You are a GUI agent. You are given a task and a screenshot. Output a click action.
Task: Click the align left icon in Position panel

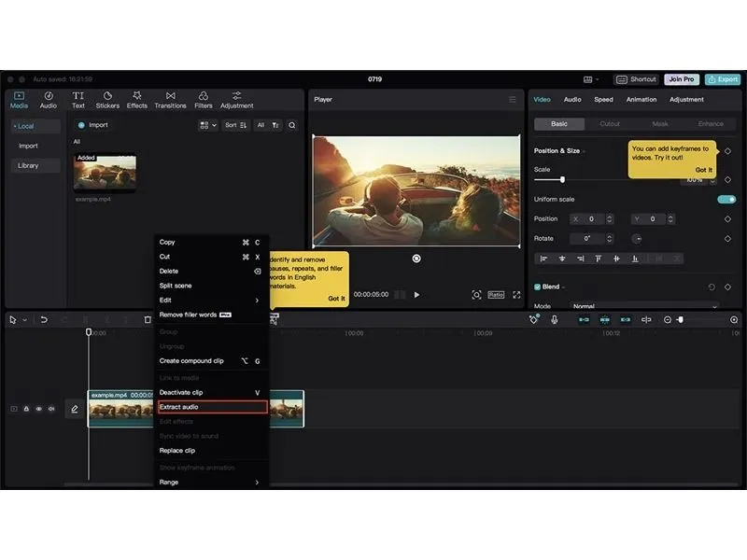(x=543, y=259)
